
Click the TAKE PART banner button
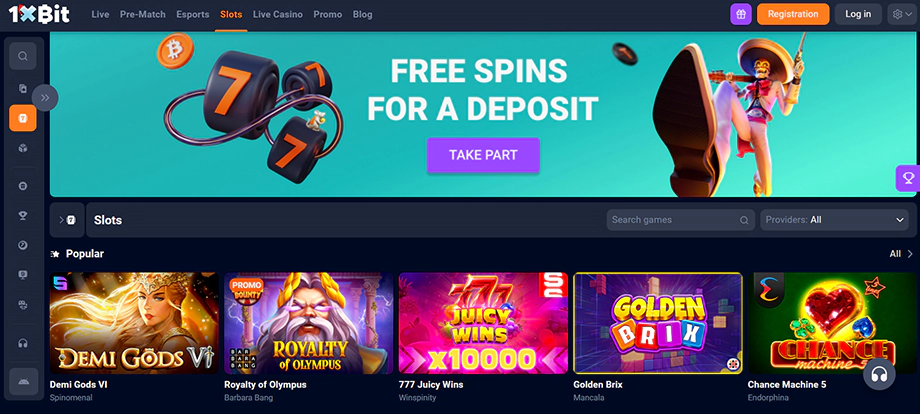[x=483, y=155]
